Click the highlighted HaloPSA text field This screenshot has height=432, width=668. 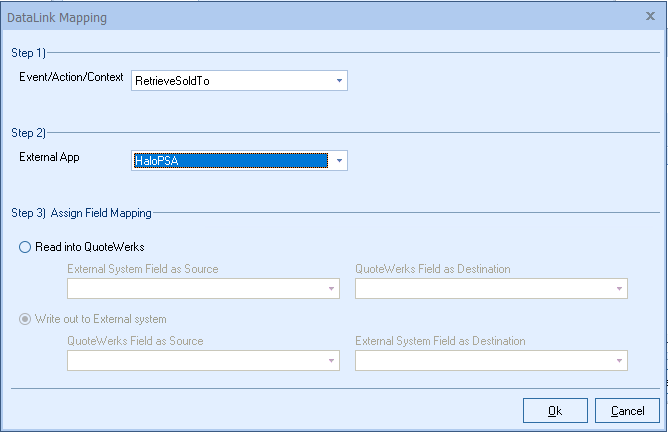(x=230, y=160)
